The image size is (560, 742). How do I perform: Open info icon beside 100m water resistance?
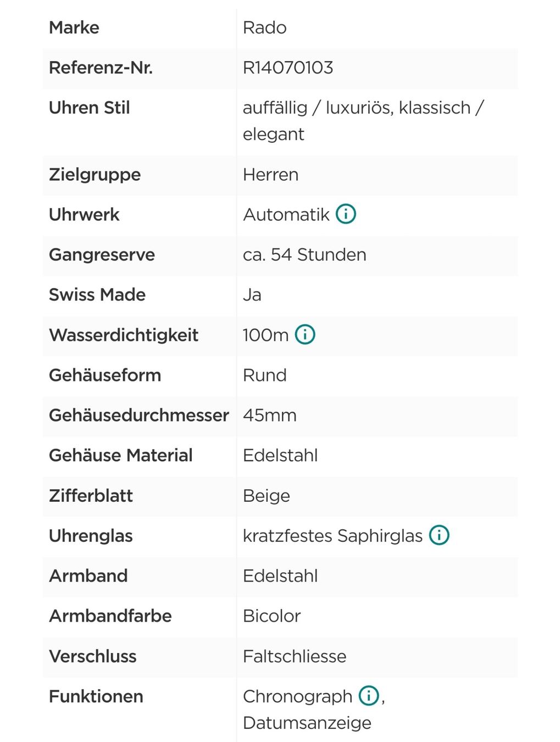coord(305,334)
